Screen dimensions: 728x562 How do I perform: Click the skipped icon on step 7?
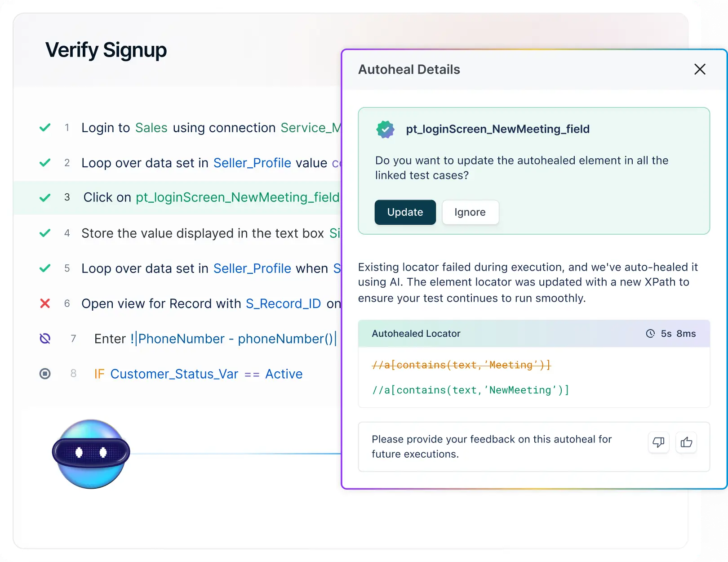point(45,339)
